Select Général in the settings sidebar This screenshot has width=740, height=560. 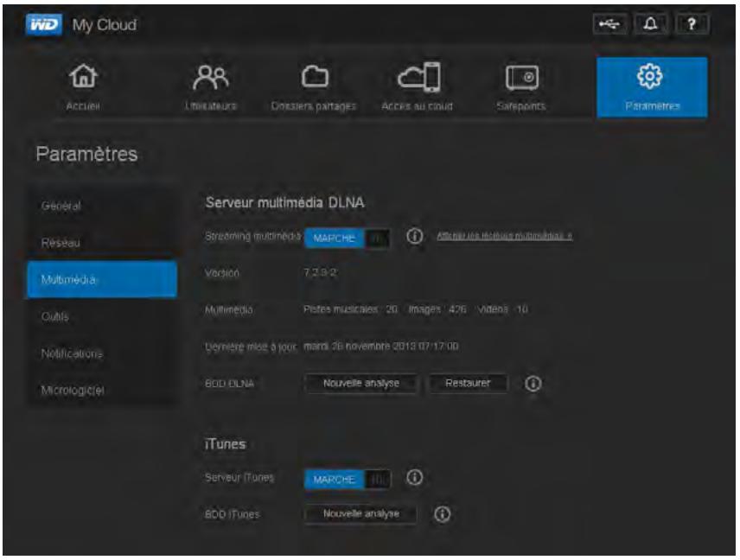[x=101, y=206]
